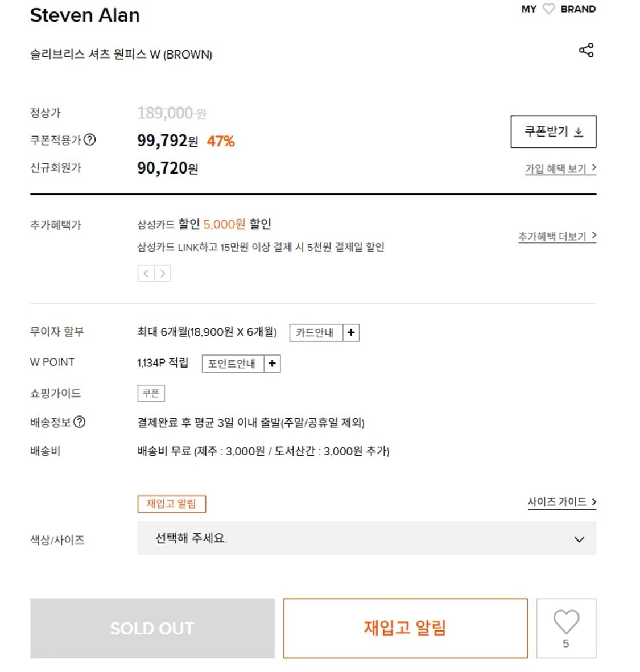Image resolution: width=640 pixels, height=672 pixels.
Task: Click the large 재입고 알림 button
Action: tap(405, 628)
